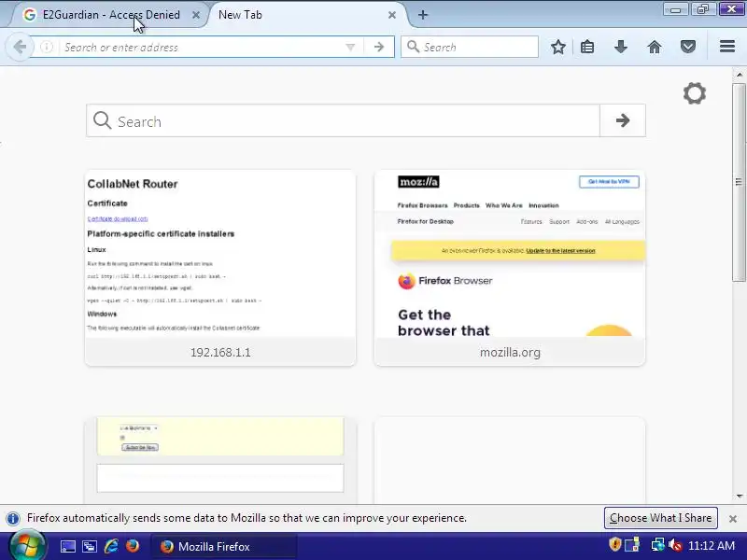Submit search with page arrow button

623,120
